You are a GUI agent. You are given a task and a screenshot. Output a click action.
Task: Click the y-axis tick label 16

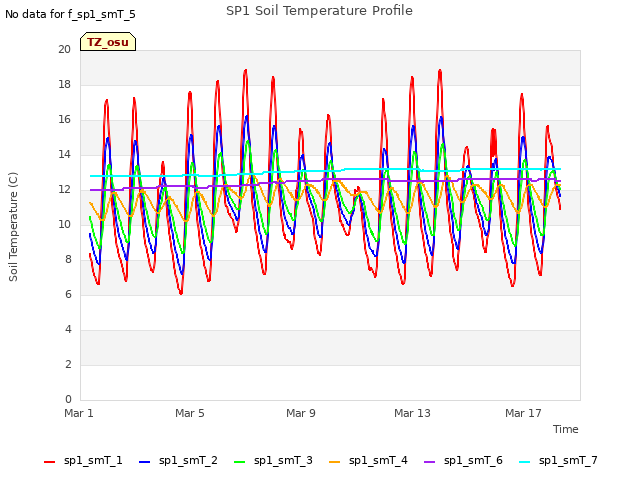(x=64, y=120)
